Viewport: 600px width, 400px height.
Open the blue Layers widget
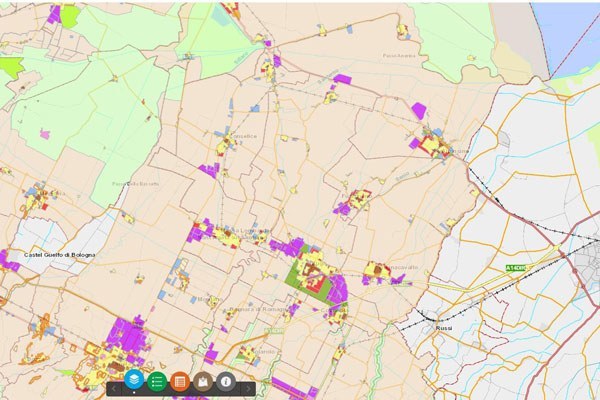pos(134,381)
